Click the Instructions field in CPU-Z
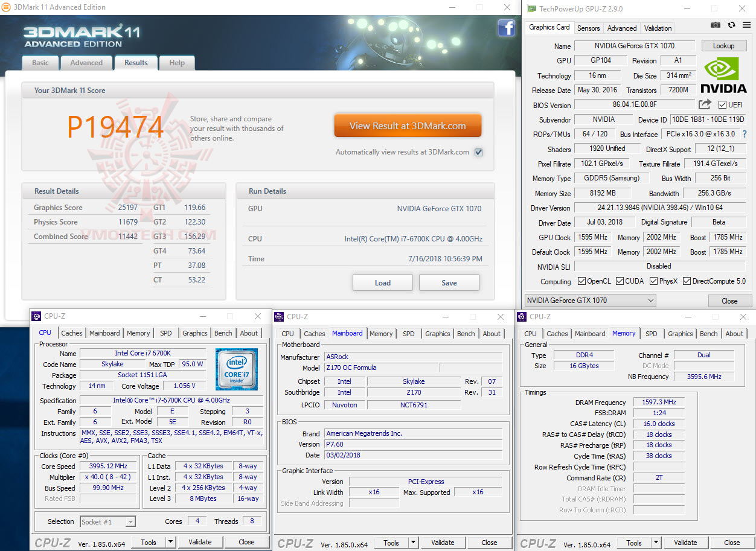756x551 pixels. 171,437
